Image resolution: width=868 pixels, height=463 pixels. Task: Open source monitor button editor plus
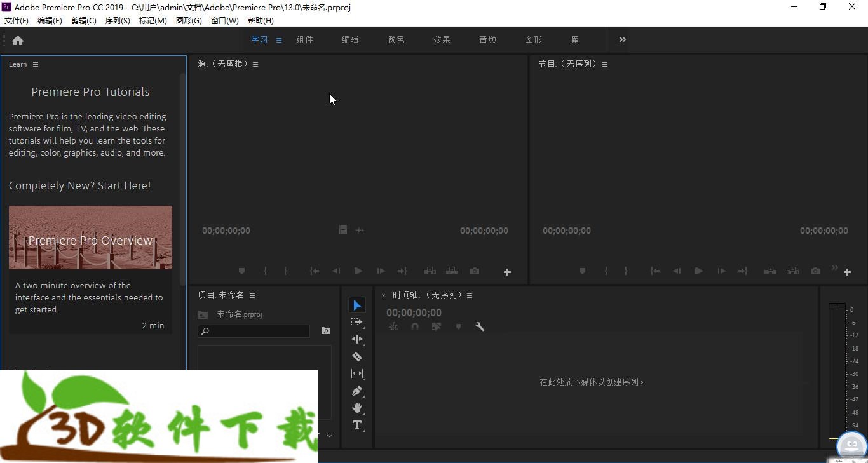pyautogui.click(x=507, y=272)
